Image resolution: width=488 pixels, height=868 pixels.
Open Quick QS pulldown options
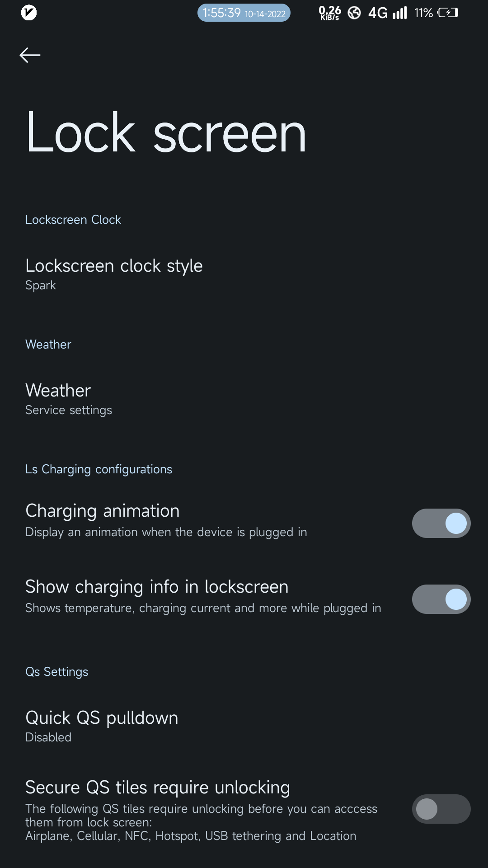[x=102, y=726]
